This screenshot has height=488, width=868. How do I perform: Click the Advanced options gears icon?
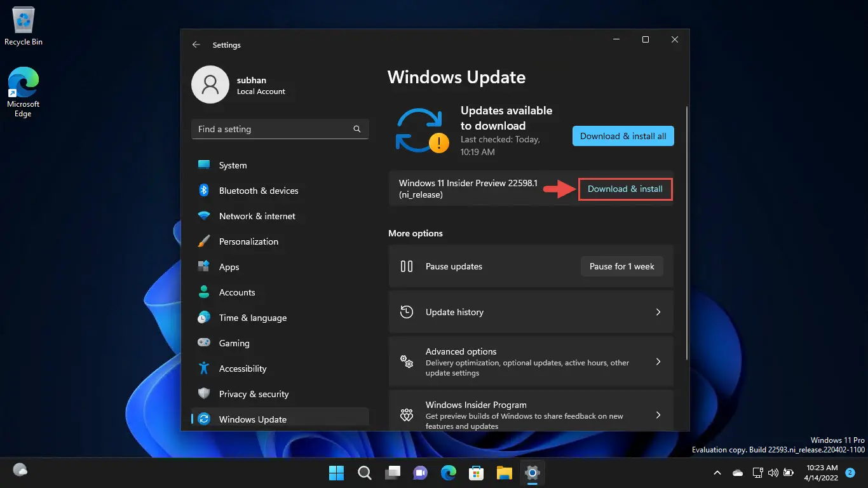click(x=407, y=362)
